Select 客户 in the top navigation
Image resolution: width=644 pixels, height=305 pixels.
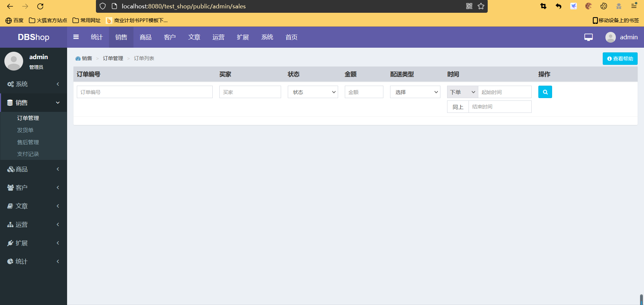pos(170,37)
